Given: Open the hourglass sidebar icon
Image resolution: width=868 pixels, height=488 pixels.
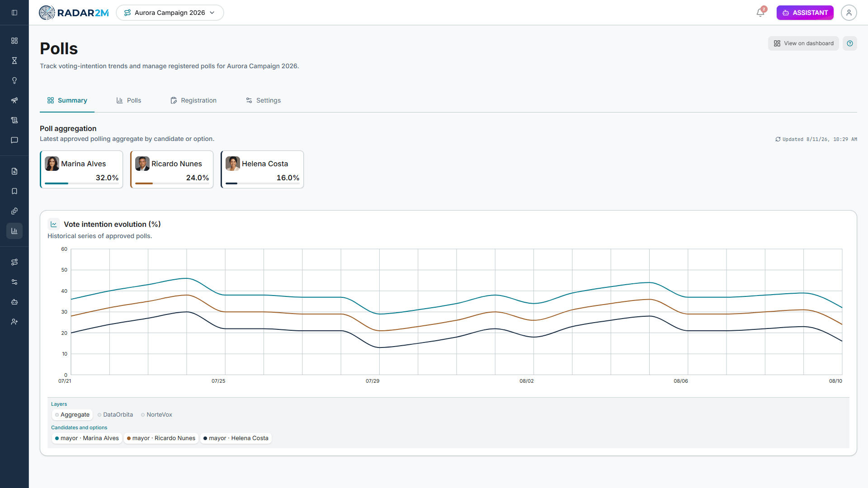Looking at the screenshot, I should (14, 61).
